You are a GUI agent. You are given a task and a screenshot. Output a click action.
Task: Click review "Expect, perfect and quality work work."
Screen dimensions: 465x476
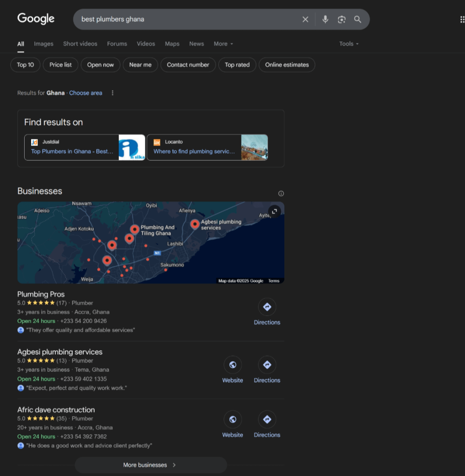[x=77, y=388]
